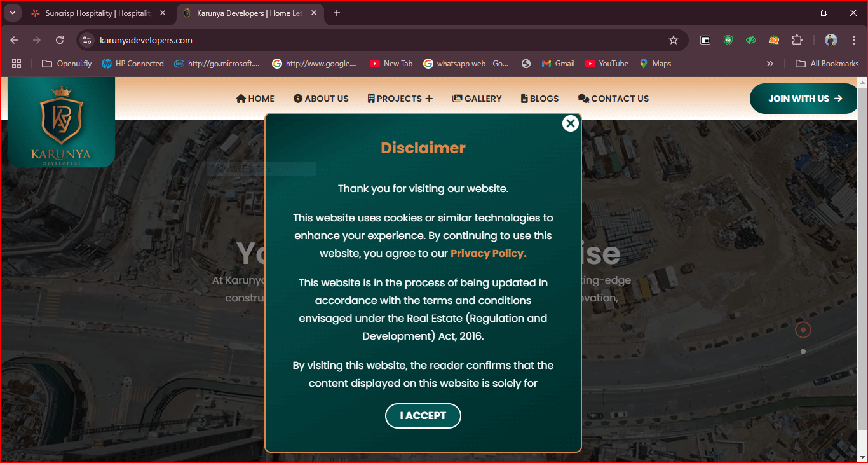Click the I ACCEPT button
Viewport: 868px width, 463px height.
pyautogui.click(x=423, y=416)
